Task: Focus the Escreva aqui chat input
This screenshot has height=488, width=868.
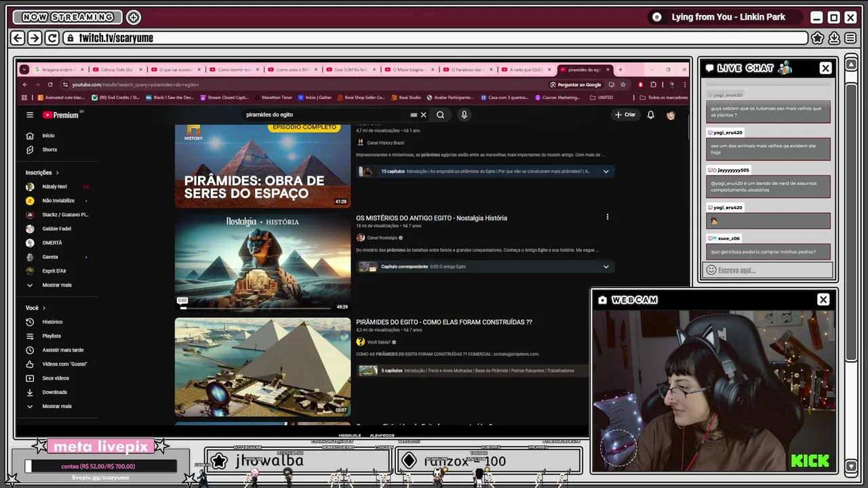Action: pyautogui.click(x=768, y=270)
